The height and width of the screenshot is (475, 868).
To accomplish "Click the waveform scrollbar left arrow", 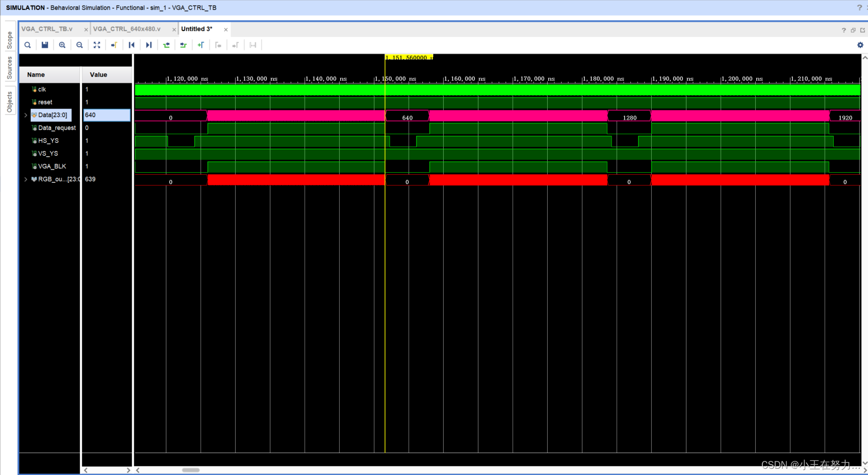I will [x=138, y=470].
